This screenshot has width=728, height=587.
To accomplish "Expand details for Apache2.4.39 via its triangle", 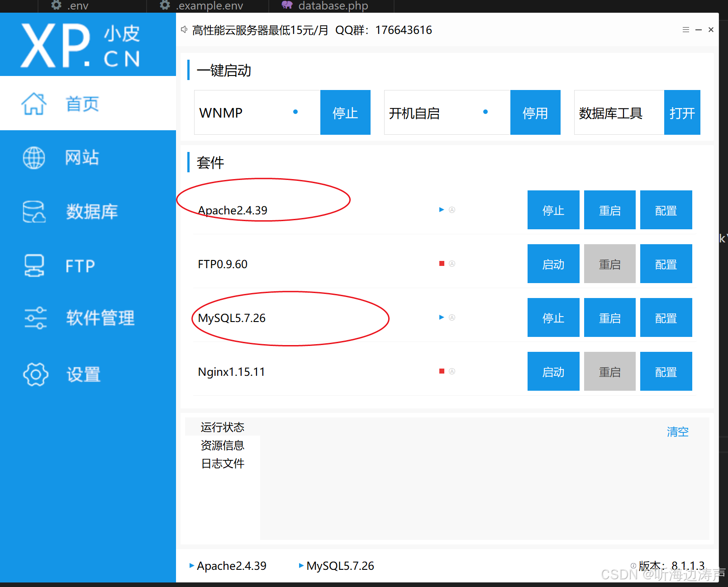I will click(x=441, y=209).
